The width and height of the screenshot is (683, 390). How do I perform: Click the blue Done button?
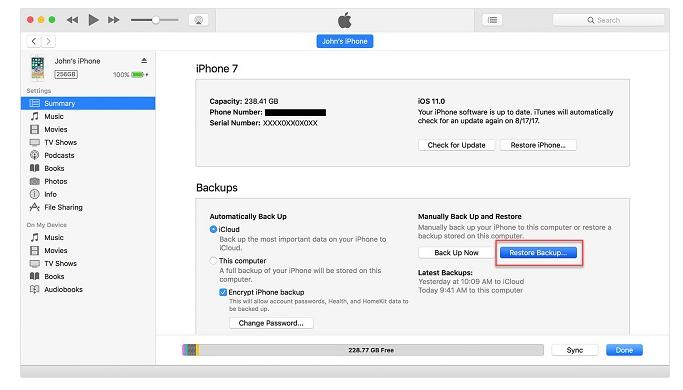pyautogui.click(x=624, y=350)
